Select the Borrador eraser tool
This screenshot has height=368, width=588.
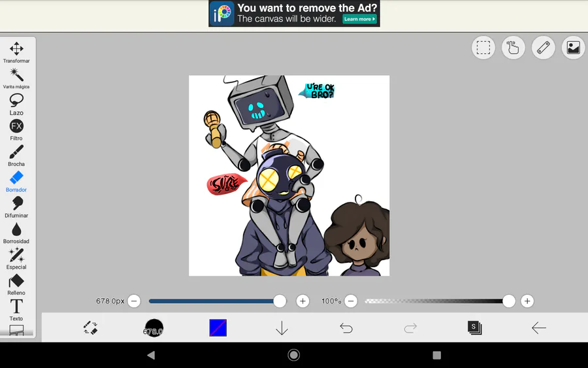tap(16, 182)
